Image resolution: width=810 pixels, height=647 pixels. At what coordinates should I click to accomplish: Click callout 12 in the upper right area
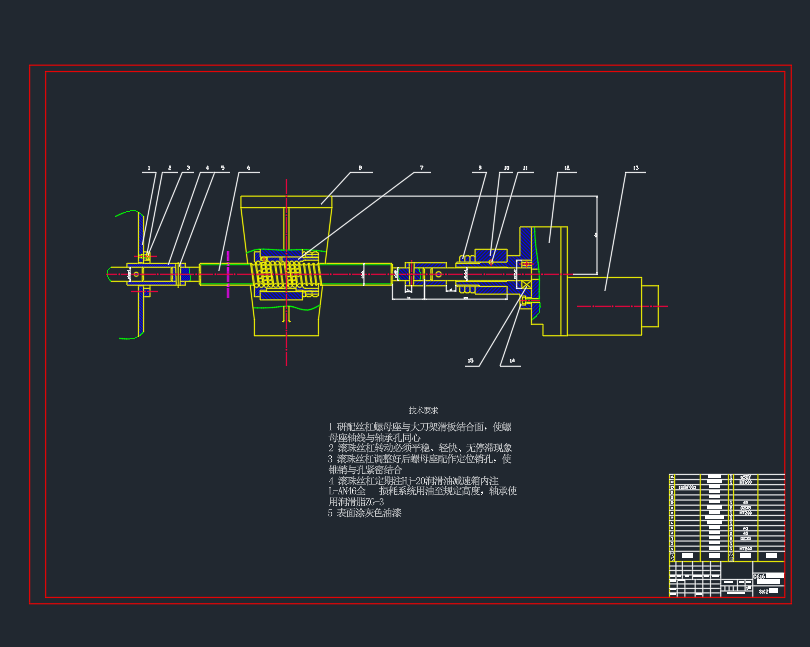coord(567,167)
